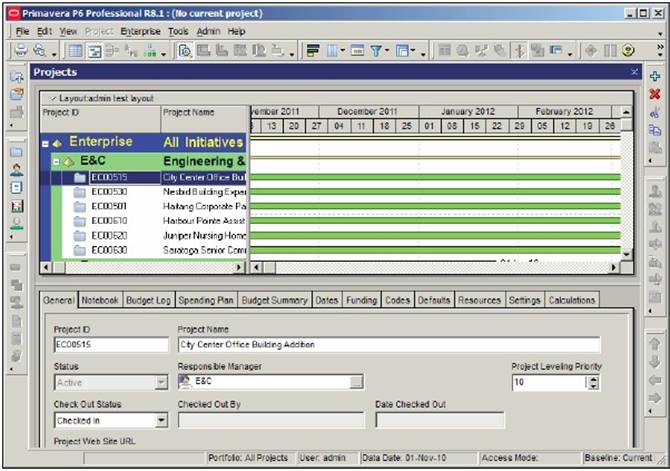
Task: Open the Timescale icon in toolbar
Action: pos(357,51)
